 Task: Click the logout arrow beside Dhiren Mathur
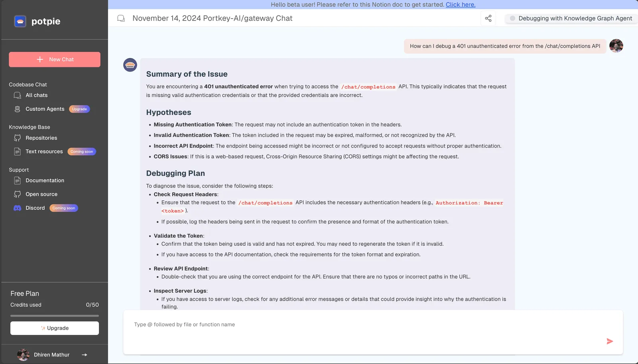(85, 355)
